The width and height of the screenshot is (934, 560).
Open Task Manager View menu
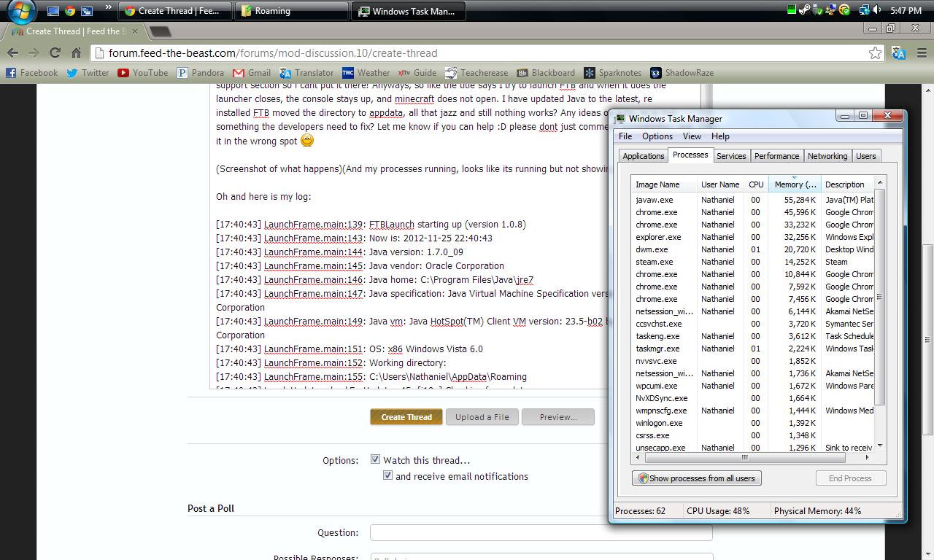tap(692, 136)
